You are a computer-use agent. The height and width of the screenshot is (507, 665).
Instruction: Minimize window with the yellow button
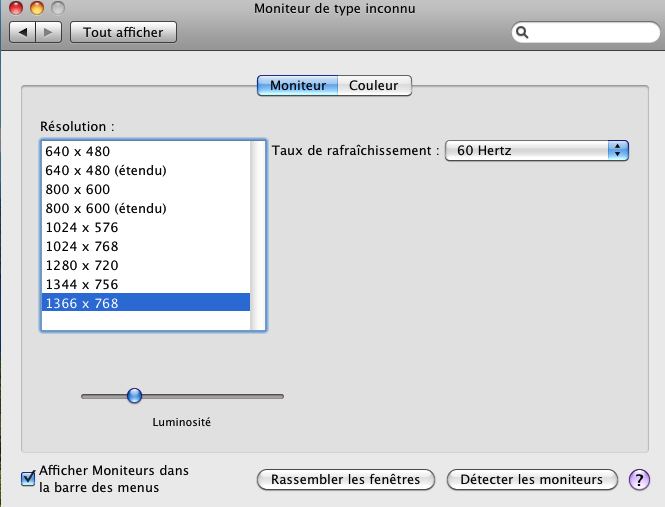[37, 8]
